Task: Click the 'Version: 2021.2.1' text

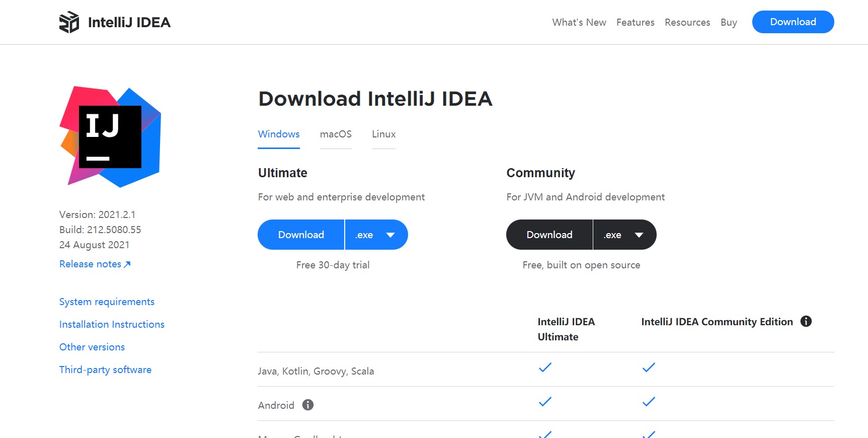Action: point(97,214)
